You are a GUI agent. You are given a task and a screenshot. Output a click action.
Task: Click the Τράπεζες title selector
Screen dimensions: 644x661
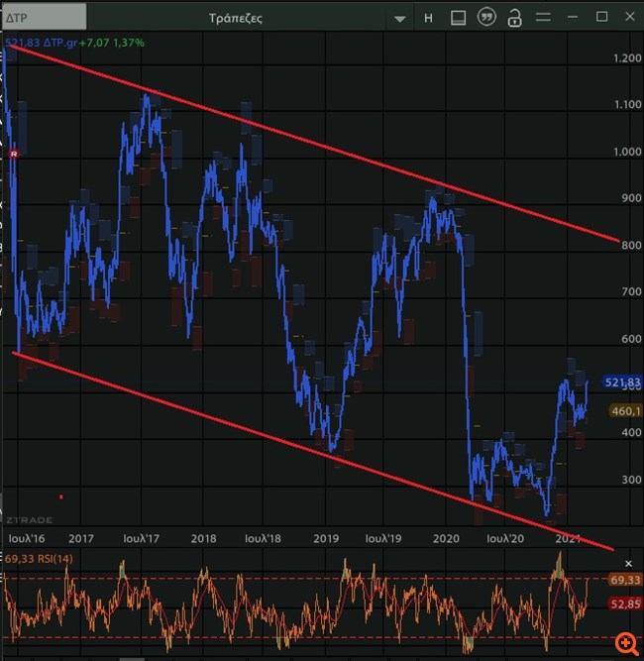click(236, 18)
